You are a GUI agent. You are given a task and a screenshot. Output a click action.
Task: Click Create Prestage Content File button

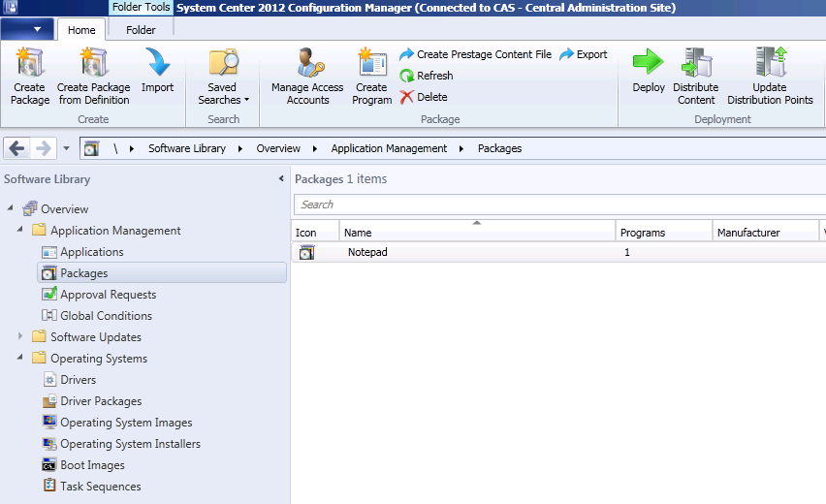[x=475, y=55]
